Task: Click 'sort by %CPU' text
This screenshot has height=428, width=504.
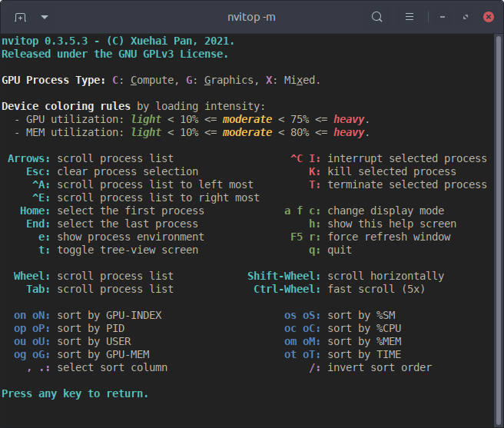Action: 364,329
